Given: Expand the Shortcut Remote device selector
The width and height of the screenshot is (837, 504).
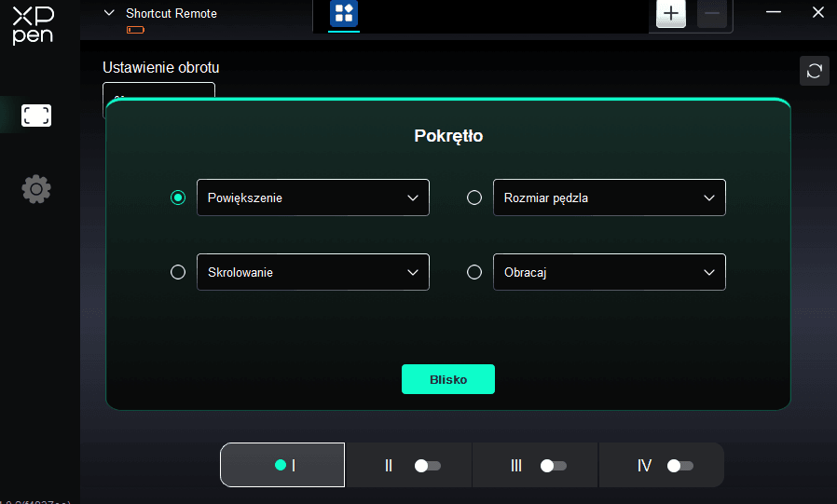Looking at the screenshot, I should (x=110, y=14).
